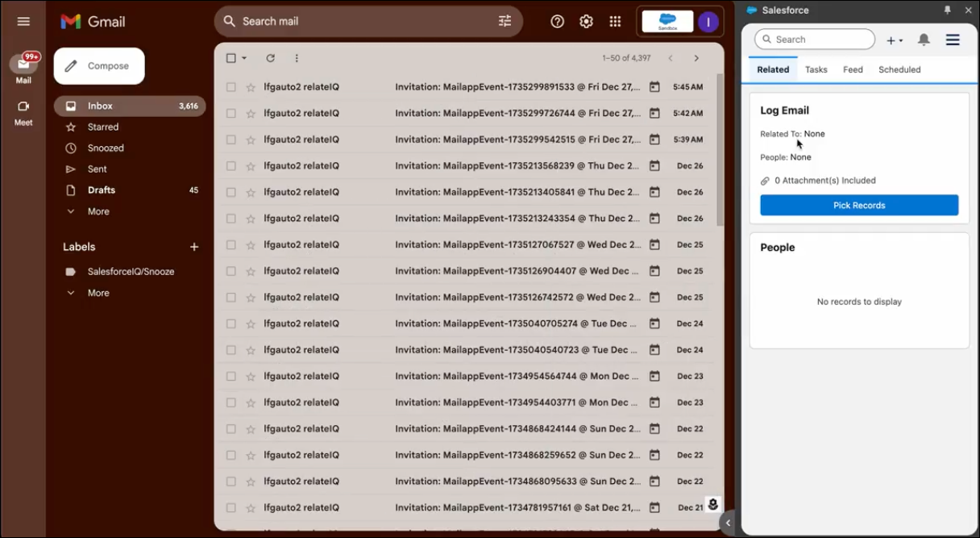Select the MailappEvent-1735213568239 email checkbox
The image size is (980, 538).
(231, 166)
